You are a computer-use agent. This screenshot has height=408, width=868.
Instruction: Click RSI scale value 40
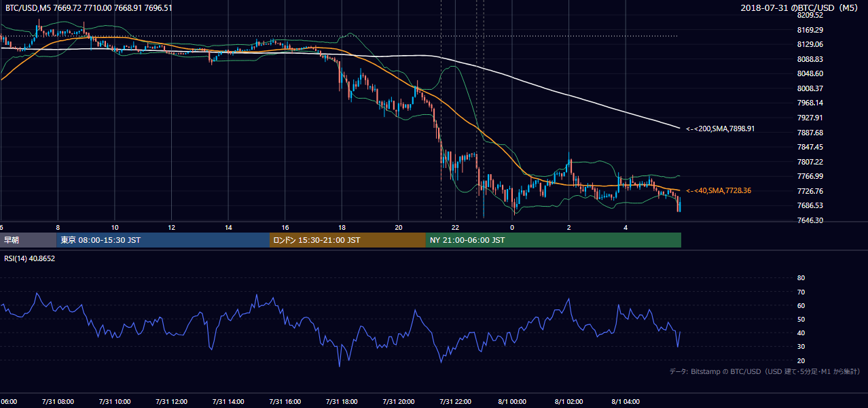pos(801,333)
